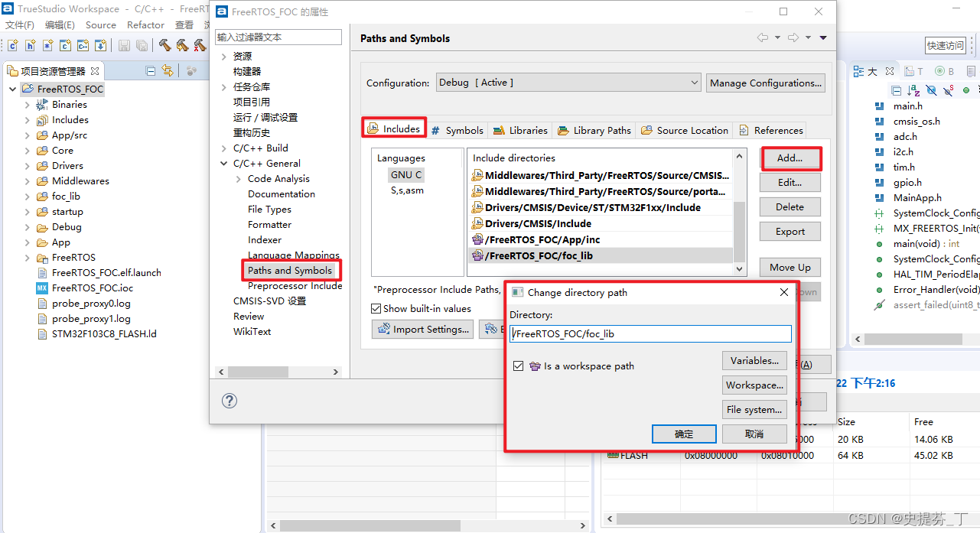Click the Import Settings... button
The height and width of the screenshot is (533, 980).
point(423,330)
